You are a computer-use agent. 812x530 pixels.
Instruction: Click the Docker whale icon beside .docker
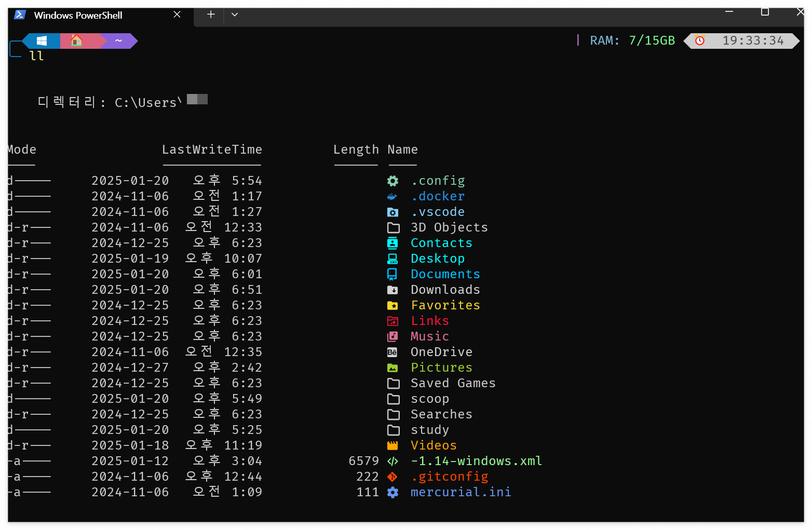pos(393,197)
